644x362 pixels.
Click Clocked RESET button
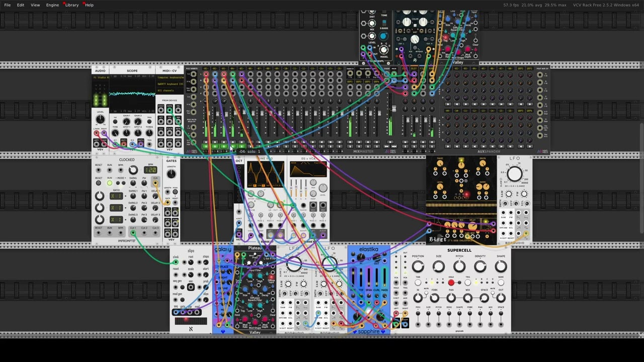click(98, 183)
